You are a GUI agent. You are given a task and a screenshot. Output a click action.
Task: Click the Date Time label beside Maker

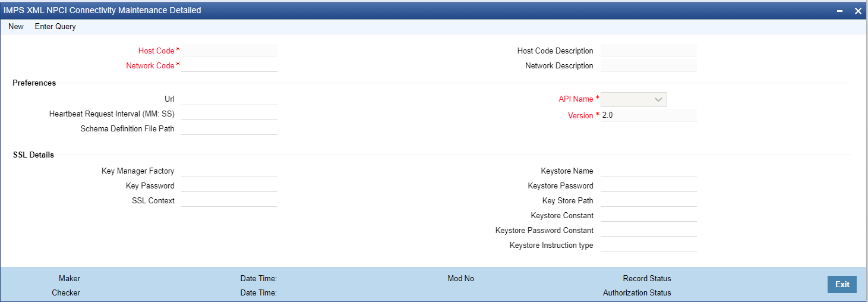tap(258, 278)
